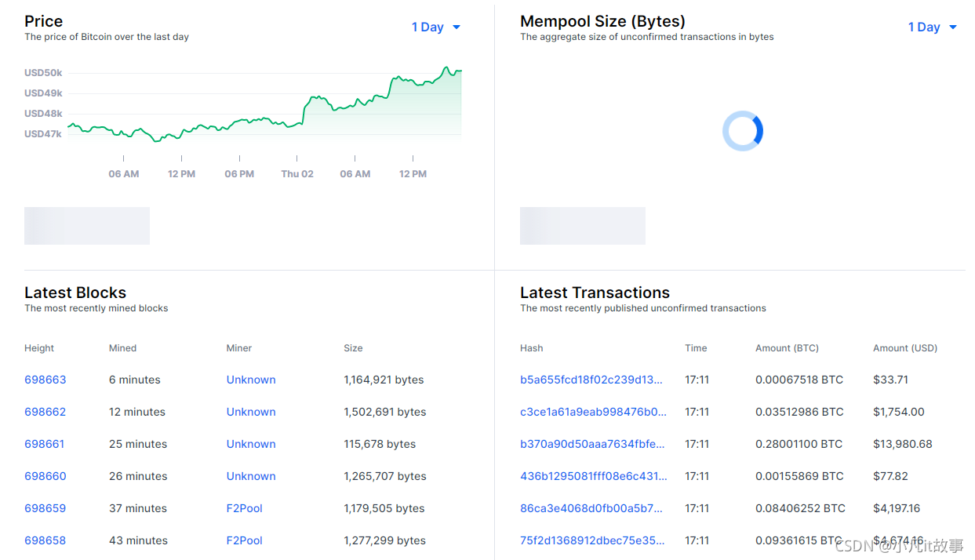Open transaction hash 75f2d1368912dbec75e35...
The image size is (975, 560).
pyautogui.click(x=592, y=540)
